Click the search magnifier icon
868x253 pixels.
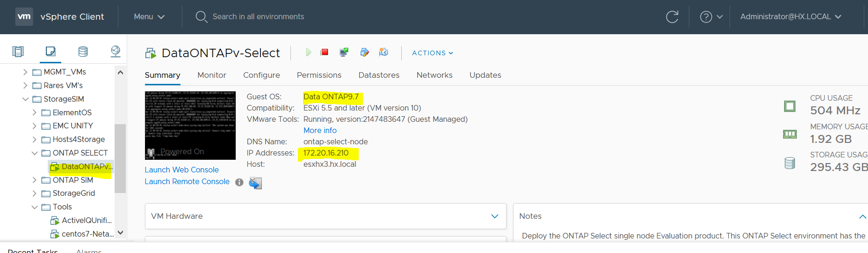coord(201,17)
